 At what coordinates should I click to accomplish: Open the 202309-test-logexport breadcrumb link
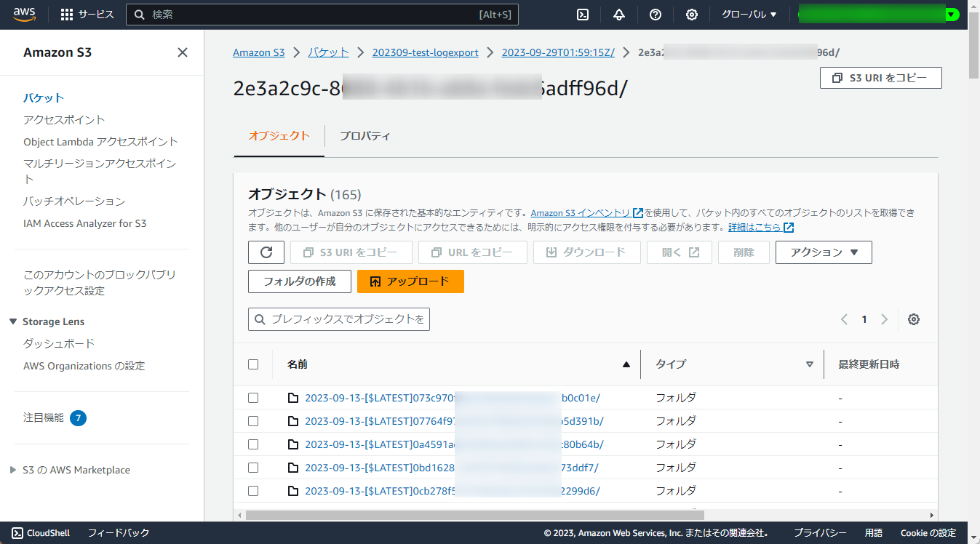tap(426, 52)
